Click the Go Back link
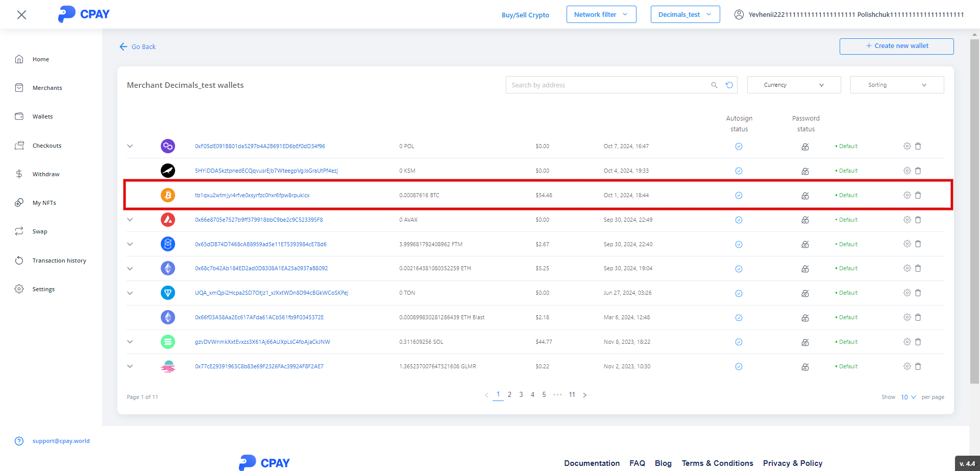 point(138,46)
